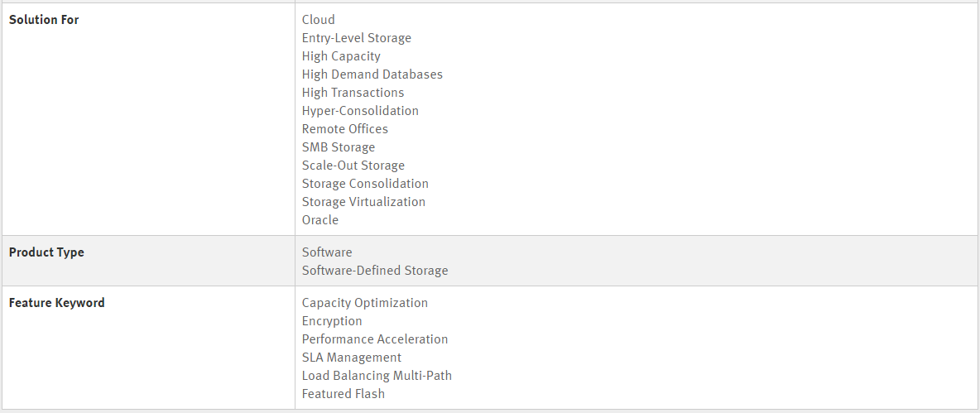Click Performance Acceleration keyword
This screenshot has height=413, width=980.
374,339
